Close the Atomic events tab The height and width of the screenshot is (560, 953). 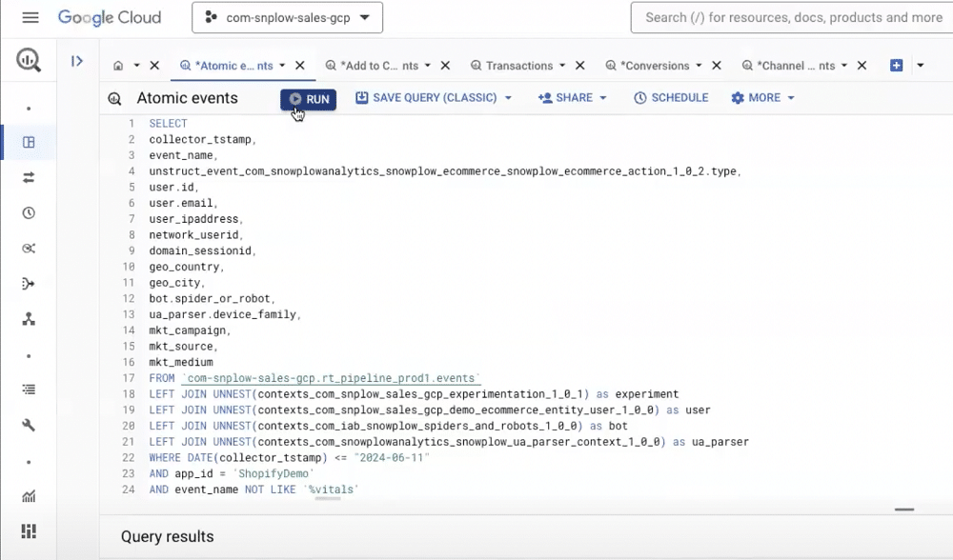click(x=299, y=66)
